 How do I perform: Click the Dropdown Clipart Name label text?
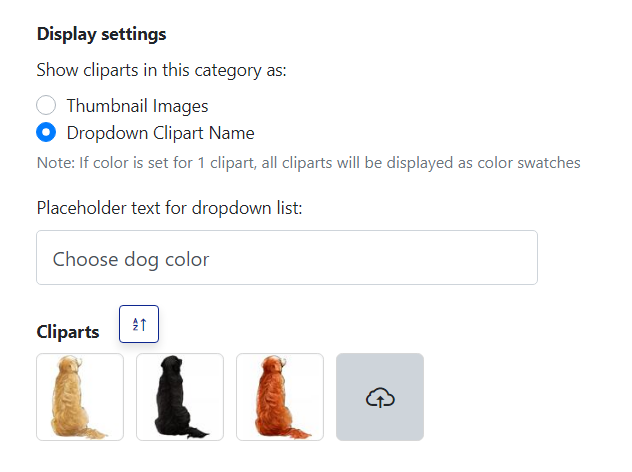coord(160,133)
